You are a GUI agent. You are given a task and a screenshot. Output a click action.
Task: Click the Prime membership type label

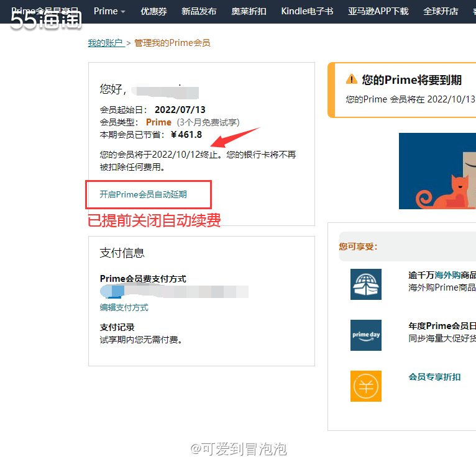(x=158, y=122)
